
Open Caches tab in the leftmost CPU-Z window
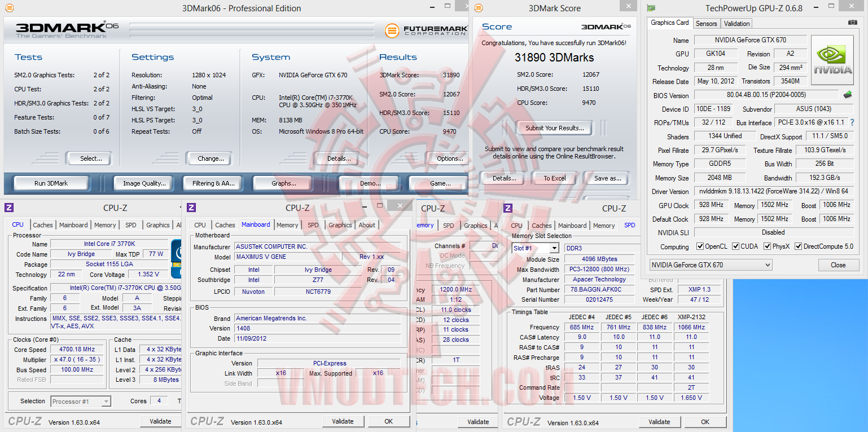pyautogui.click(x=42, y=225)
